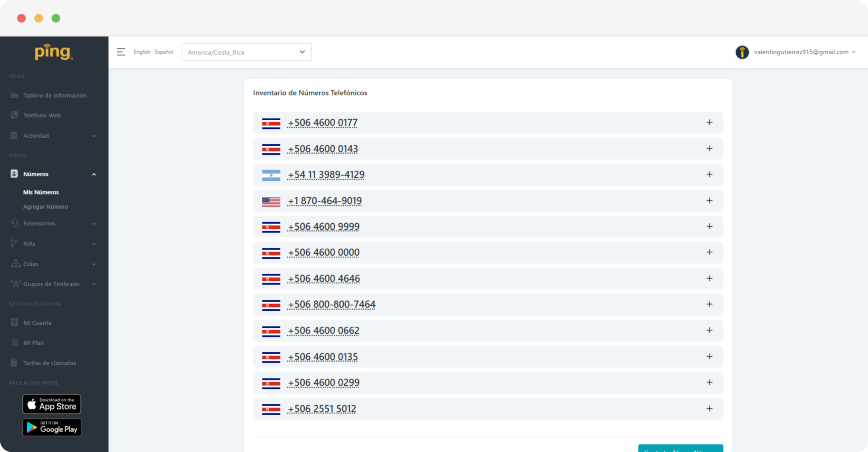Click the ping logo
The image size is (868, 452).
click(x=54, y=52)
